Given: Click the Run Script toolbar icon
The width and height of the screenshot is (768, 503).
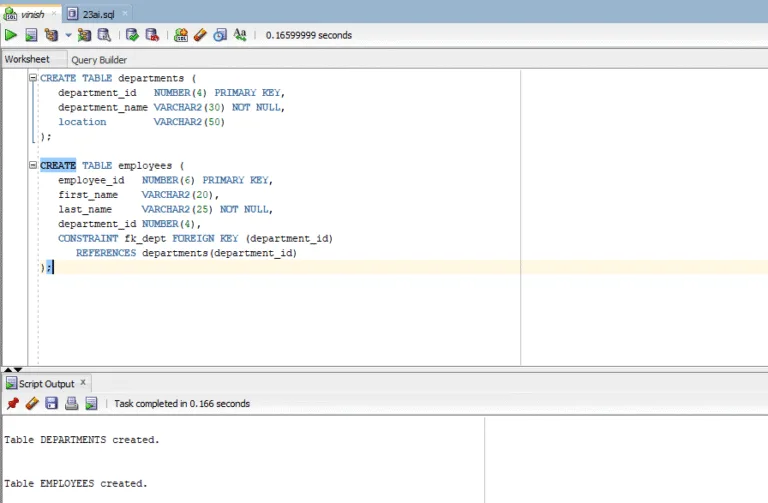Looking at the screenshot, I should point(31,35).
